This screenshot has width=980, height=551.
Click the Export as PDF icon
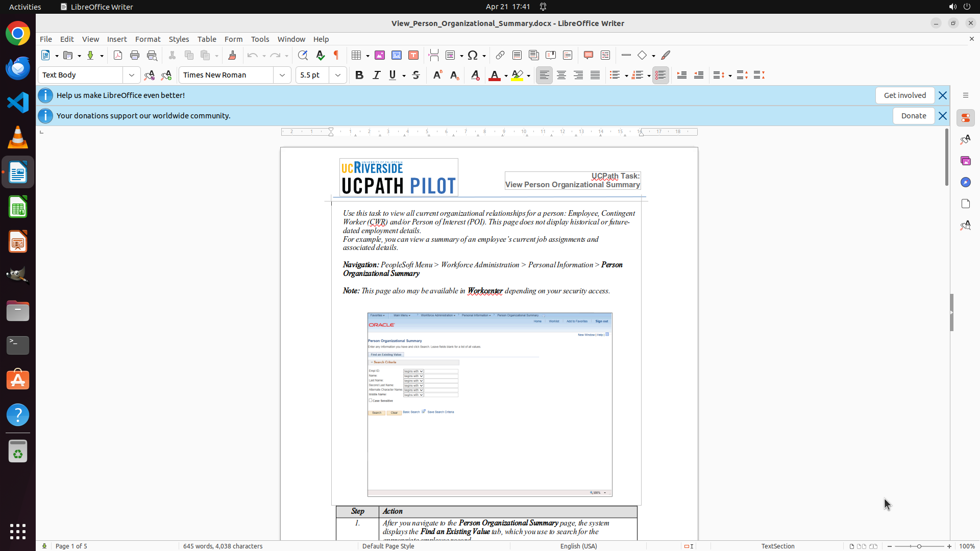(x=118, y=55)
